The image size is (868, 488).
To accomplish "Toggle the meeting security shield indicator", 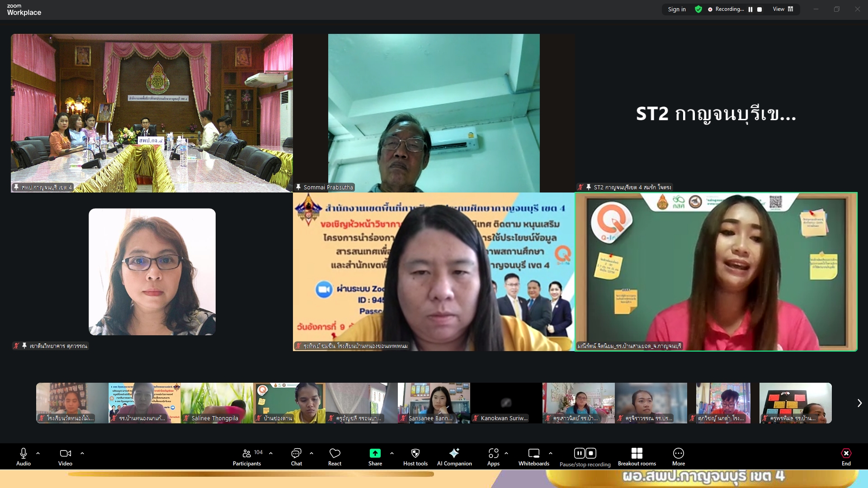I will (x=698, y=9).
